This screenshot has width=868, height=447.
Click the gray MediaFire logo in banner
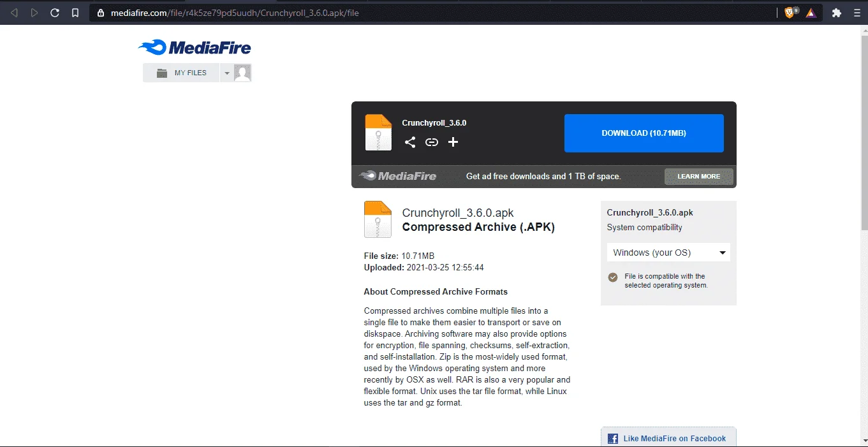[397, 176]
